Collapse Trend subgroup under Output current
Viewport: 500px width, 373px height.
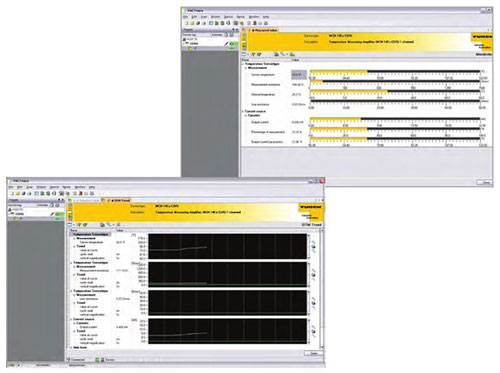coord(74,331)
